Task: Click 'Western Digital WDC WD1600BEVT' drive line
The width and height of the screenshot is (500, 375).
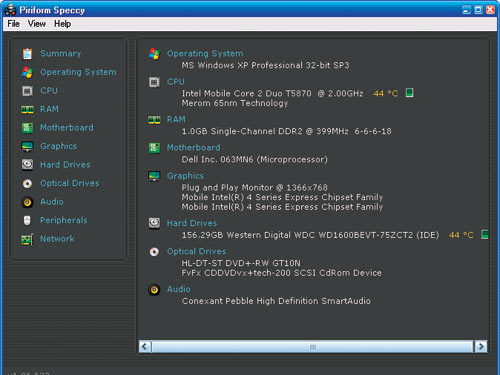Action: 310,235
